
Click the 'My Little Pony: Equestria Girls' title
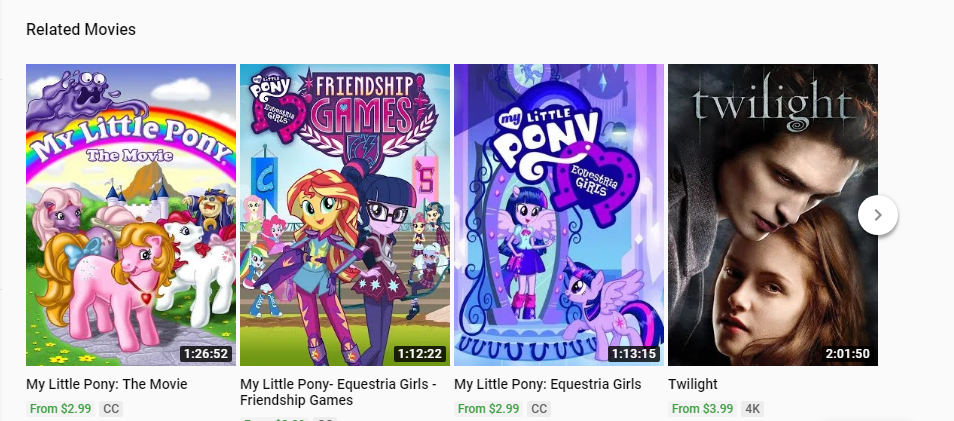pyautogui.click(x=547, y=384)
